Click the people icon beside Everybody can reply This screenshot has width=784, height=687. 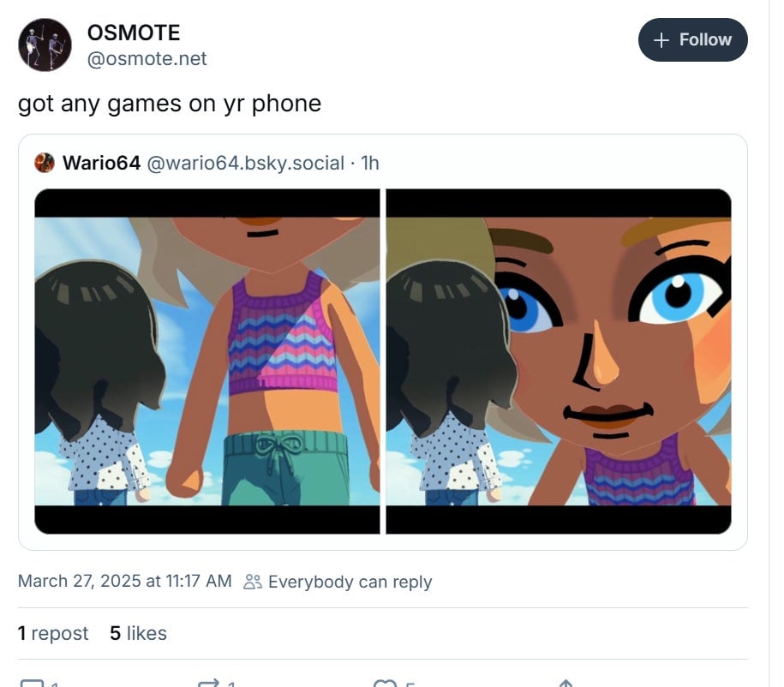[x=253, y=582]
